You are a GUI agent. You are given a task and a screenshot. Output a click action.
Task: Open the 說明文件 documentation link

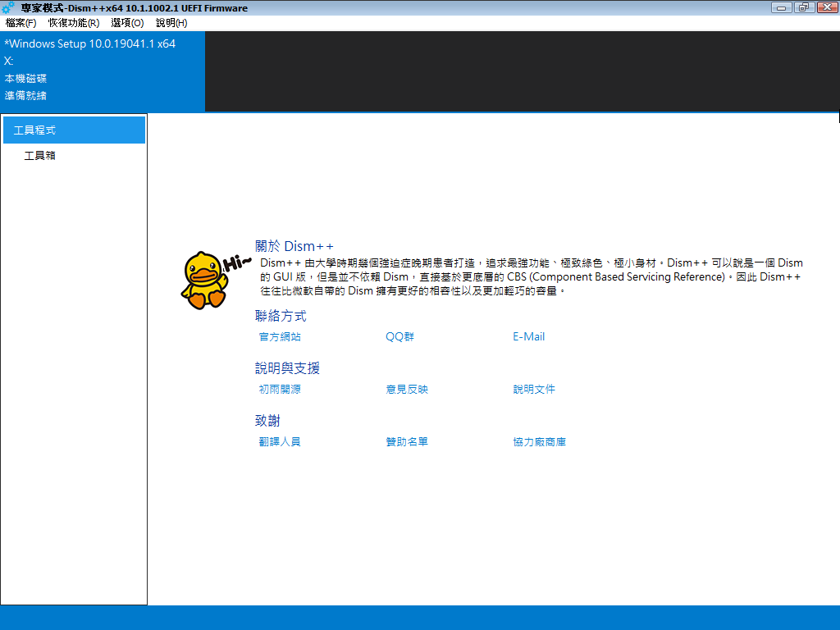click(x=534, y=390)
